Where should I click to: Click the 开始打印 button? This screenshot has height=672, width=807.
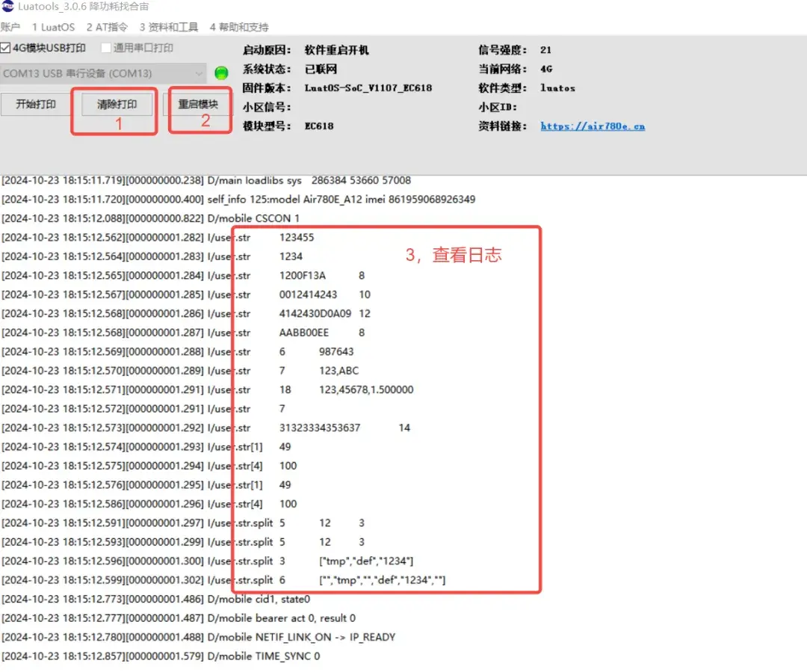coord(36,105)
